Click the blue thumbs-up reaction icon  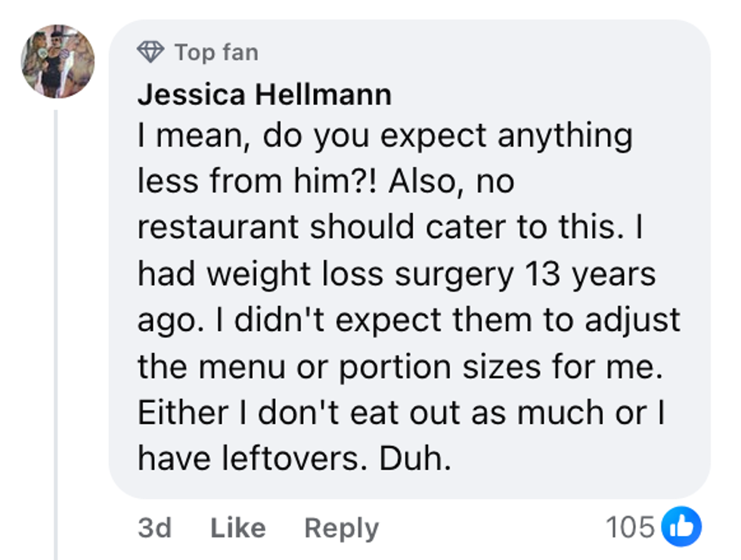[x=681, y=527]
